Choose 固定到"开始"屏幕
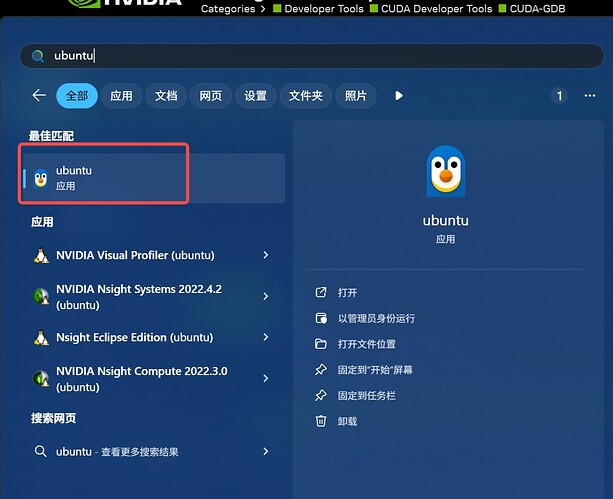Viewport: 613px width, 499px height. click(x=375, y=370)
